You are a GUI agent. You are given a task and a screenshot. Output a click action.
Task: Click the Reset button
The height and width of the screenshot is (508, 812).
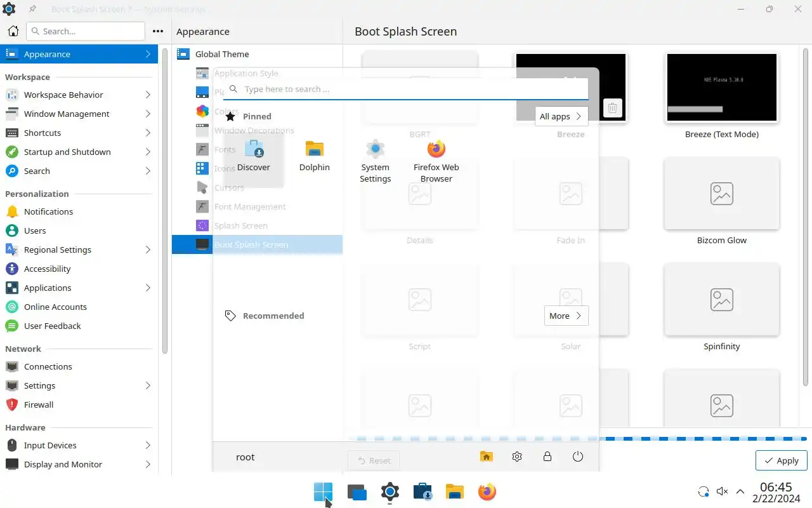374,460
